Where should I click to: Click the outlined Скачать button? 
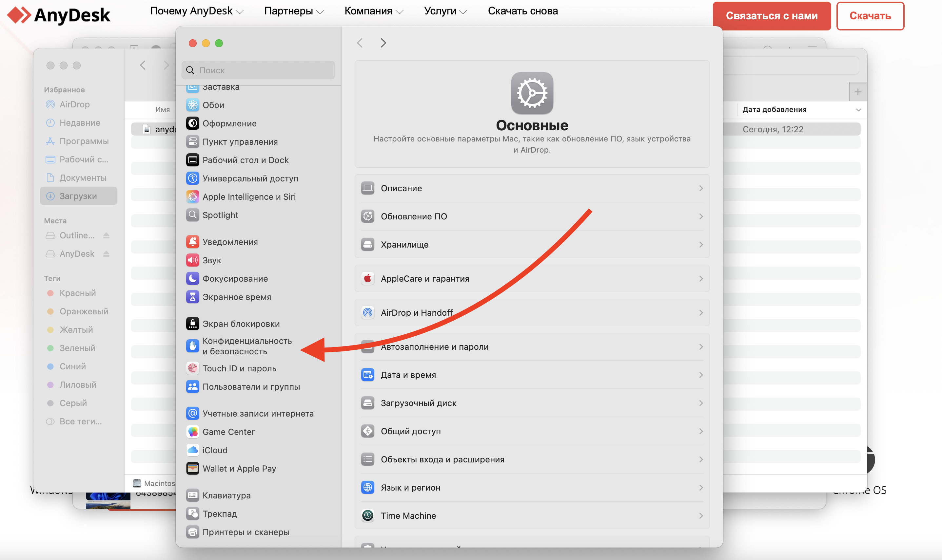(870, 16)
